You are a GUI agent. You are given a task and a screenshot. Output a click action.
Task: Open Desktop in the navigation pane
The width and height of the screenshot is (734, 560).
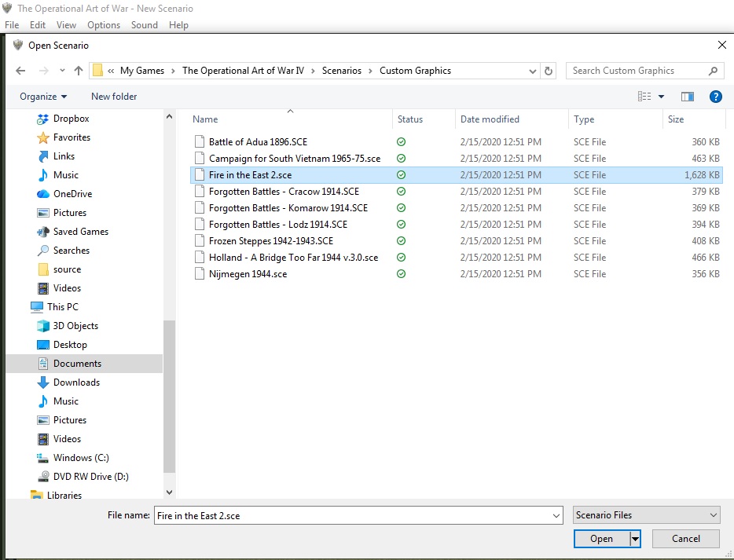(x=70, y=344)
